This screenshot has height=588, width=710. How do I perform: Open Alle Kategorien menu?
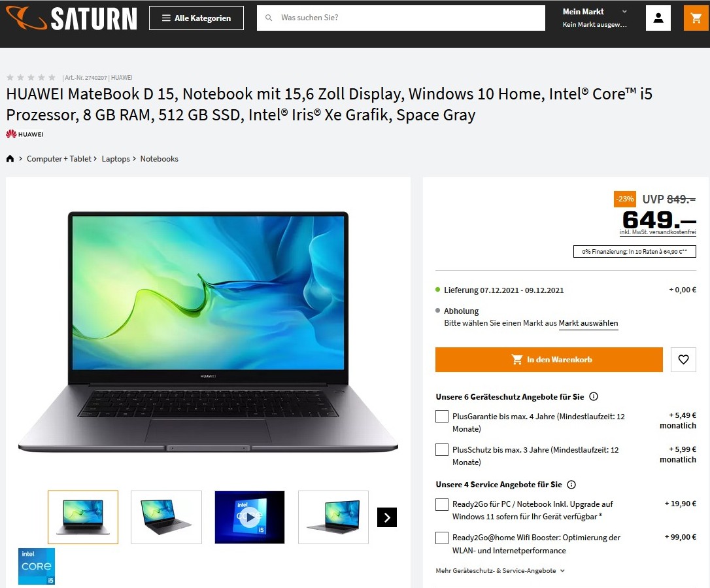pyautogui.click(x=196, y=18)
